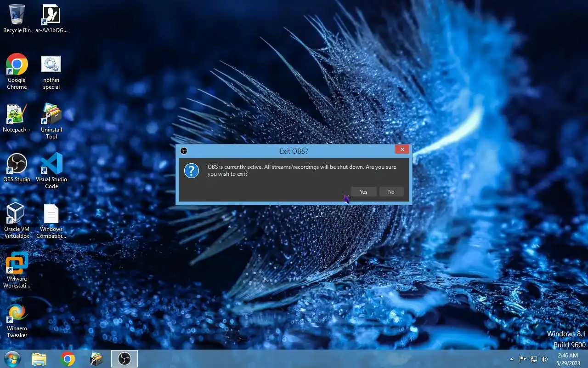Select the OBS Studio desktop shortcut

(17, 168)
